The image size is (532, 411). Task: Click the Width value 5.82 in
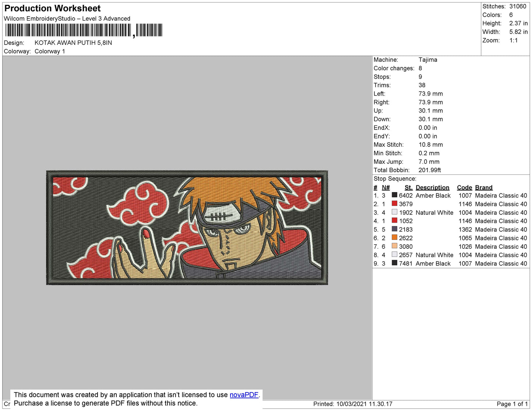point(518,32)
